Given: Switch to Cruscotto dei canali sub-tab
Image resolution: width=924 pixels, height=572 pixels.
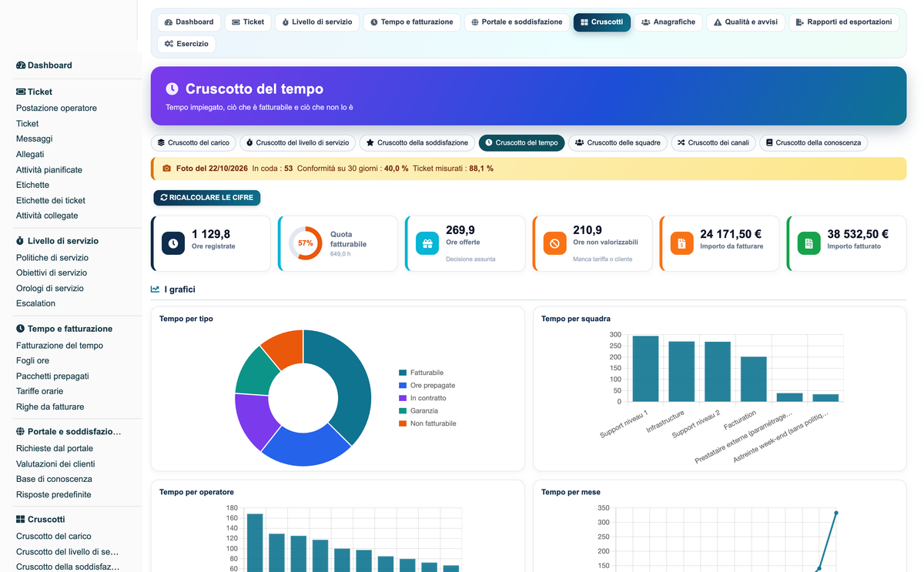Looking at the screenshot, I should 713,143.
